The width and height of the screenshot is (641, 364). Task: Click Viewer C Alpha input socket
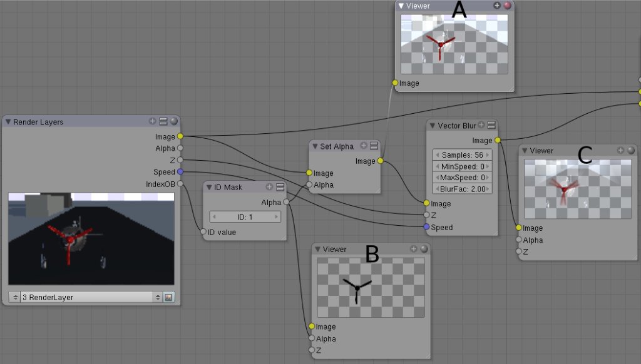(x=519, y=240)
